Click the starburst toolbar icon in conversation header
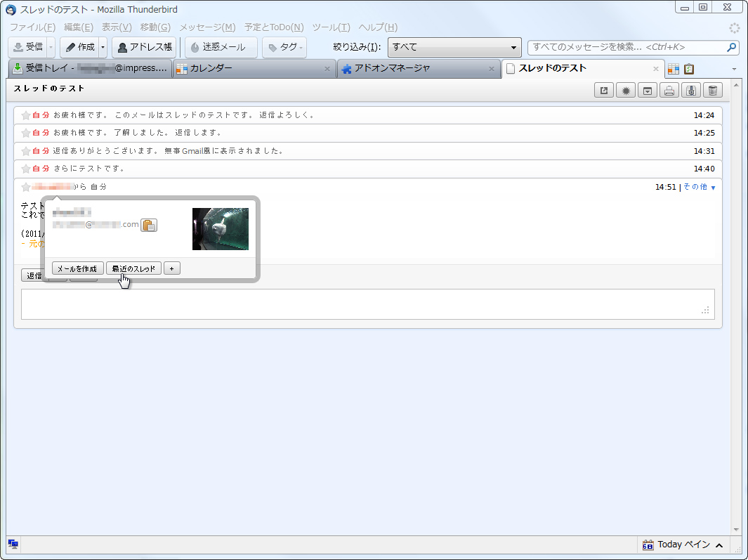The height and width of the screenshot is (560, 748). pyautogui.click(x=626, y=90)
